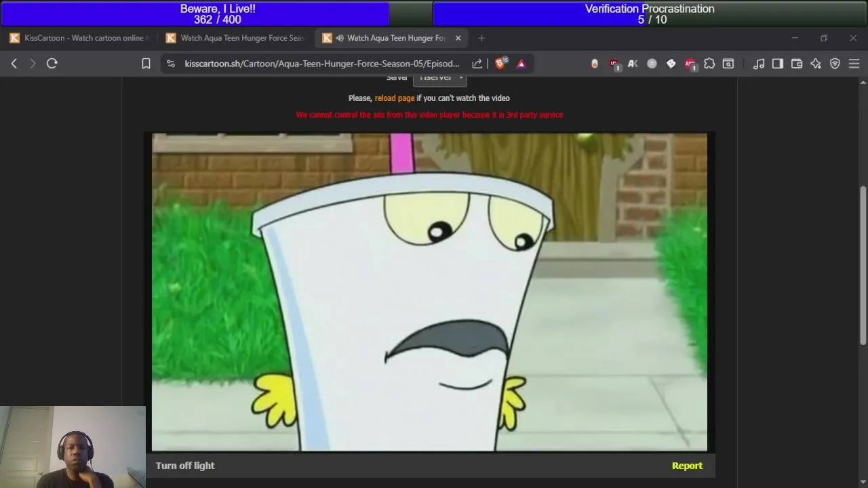Click the red ads warning text
Image resolution: width=868 pixels, height=488 pixels.
(429, 115)
